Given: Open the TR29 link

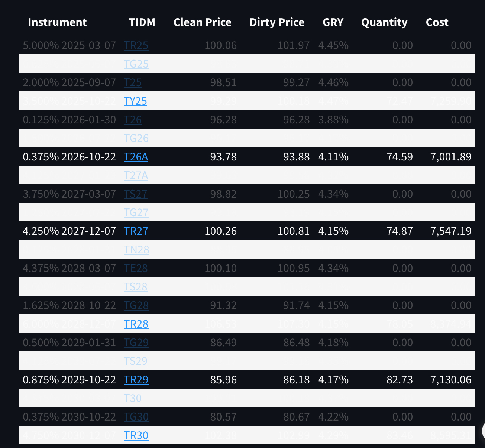Looking at the screenshot, I should point(136,380).
